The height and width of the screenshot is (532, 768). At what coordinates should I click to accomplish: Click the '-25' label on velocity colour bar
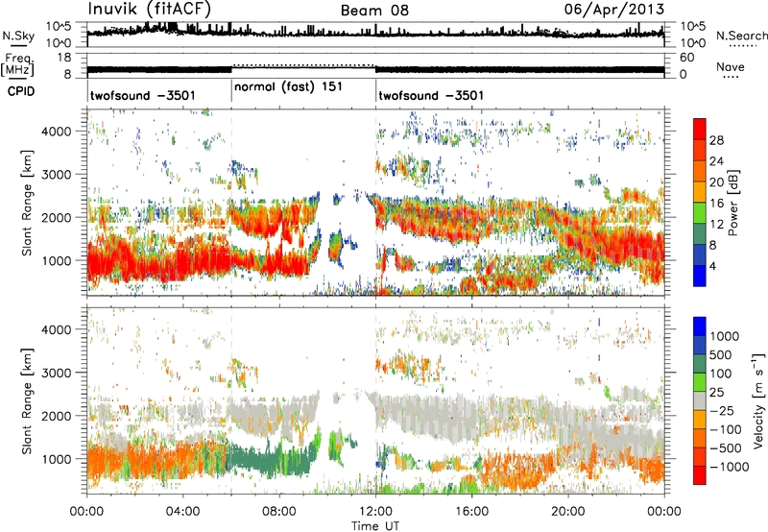tap(721, 410)
